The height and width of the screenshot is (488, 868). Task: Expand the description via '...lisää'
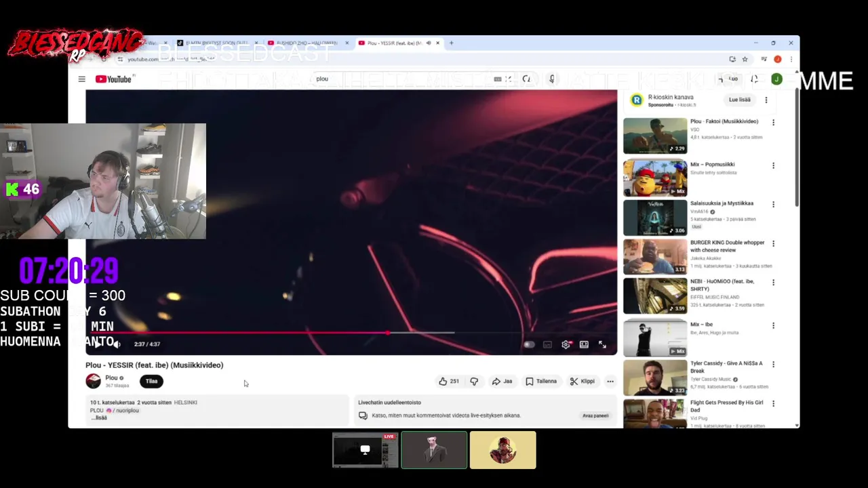coord(100,418)
